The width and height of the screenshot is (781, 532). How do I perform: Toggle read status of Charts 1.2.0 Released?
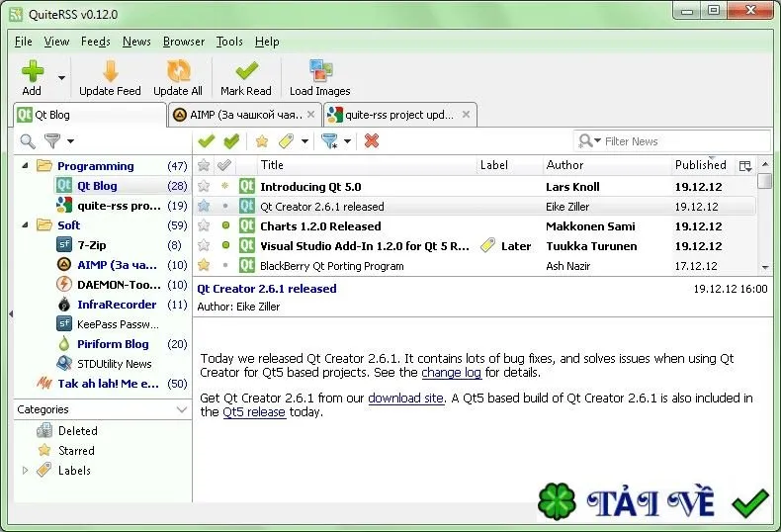225,225
